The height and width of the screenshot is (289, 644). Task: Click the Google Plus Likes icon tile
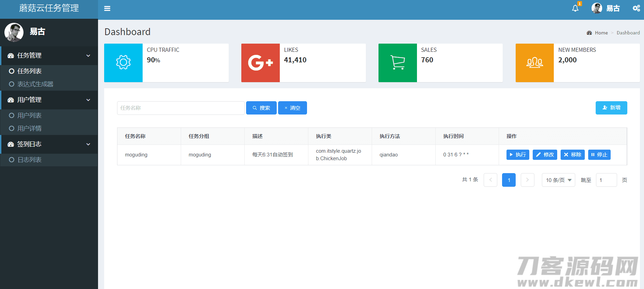(x=260, y=63)
